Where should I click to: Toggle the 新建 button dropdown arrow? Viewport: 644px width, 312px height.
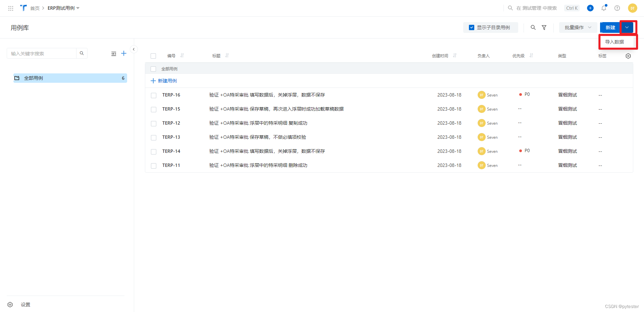(627, 27)
